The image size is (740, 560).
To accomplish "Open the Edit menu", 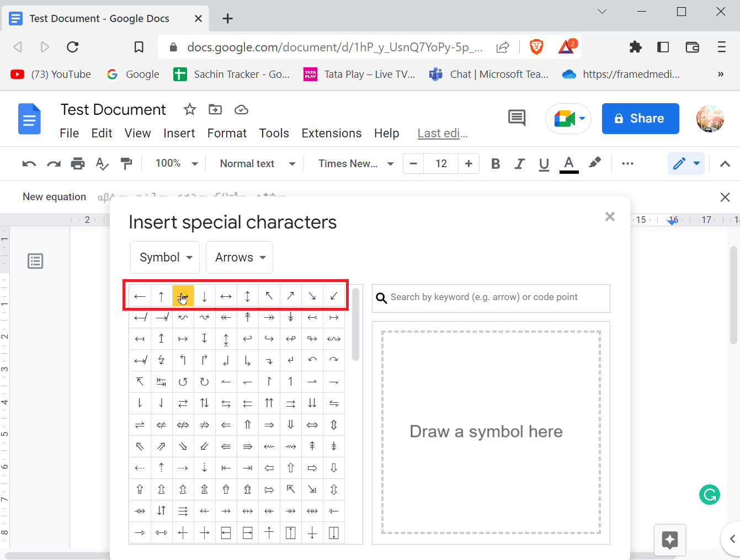I will pos(102,133).
